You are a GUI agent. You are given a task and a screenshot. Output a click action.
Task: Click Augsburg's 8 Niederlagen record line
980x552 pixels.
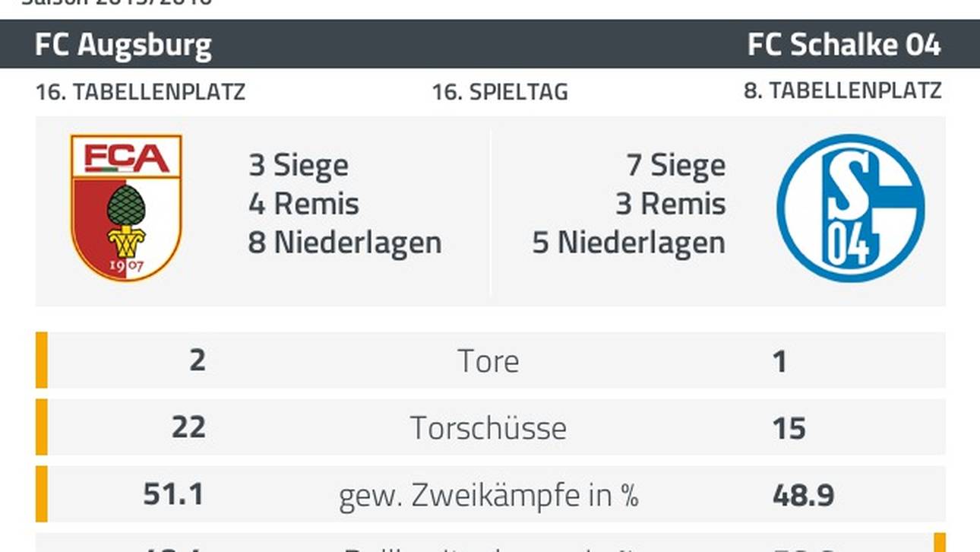pos(345,243)
